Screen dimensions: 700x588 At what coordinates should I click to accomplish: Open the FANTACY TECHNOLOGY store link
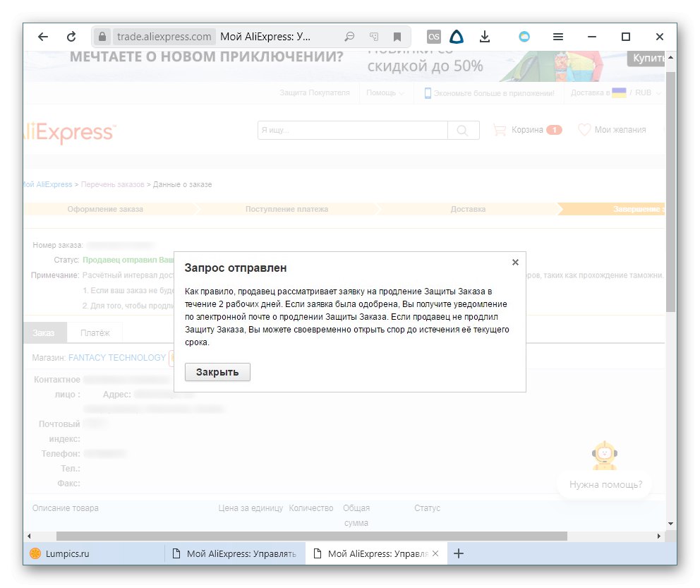(116, 358)
